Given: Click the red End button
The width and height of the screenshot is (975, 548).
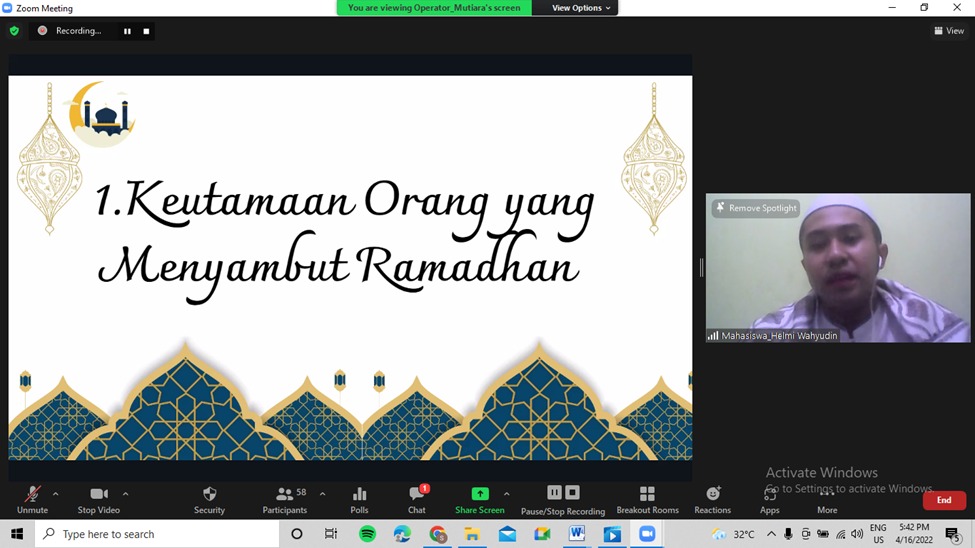Looking at the screenshot, I should pyautogui.click(x=943, y=500).
